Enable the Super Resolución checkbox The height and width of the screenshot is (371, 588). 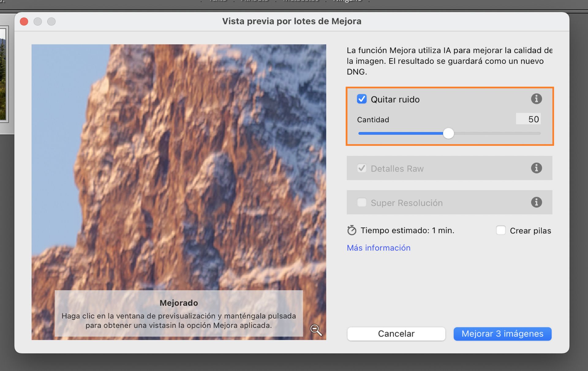(x=362, y=202)
